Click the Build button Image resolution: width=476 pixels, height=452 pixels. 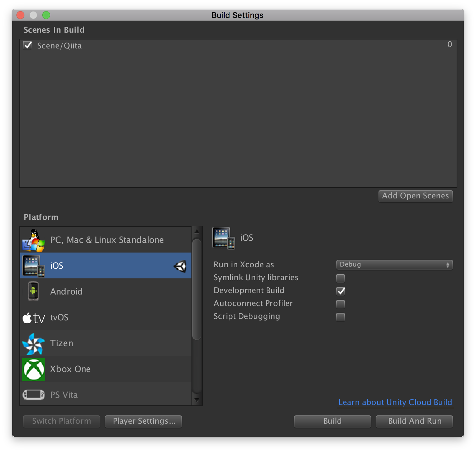(x=333, y=421)
